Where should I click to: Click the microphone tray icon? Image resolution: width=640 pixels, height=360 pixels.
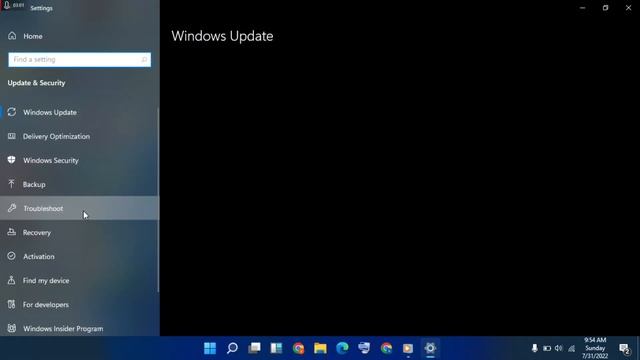pos(534,348)
